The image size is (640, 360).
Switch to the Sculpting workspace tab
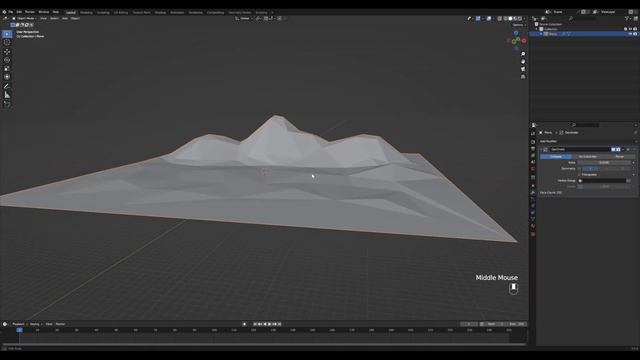point(103,12)
